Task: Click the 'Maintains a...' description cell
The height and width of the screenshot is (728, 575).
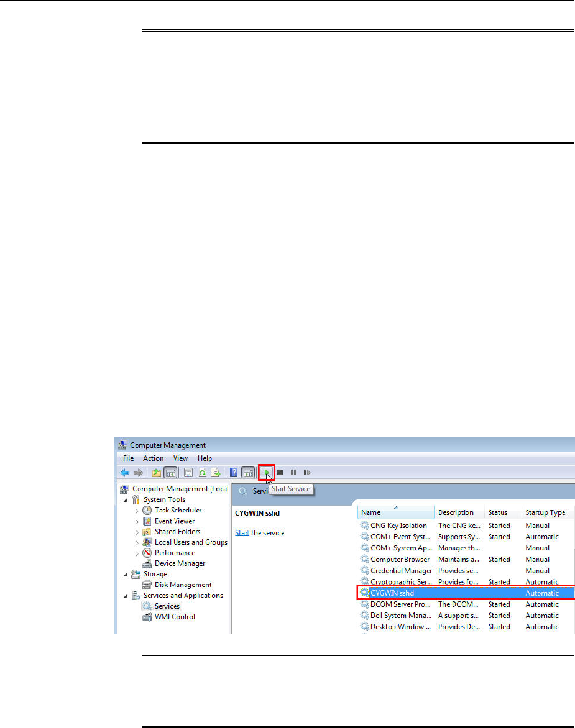Action: pyautogui.click(x=459, y=560)
